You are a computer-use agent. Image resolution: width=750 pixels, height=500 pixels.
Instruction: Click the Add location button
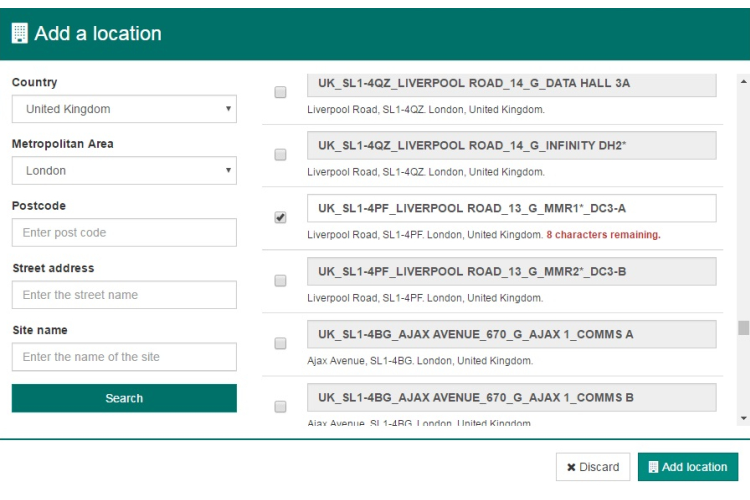688,467
